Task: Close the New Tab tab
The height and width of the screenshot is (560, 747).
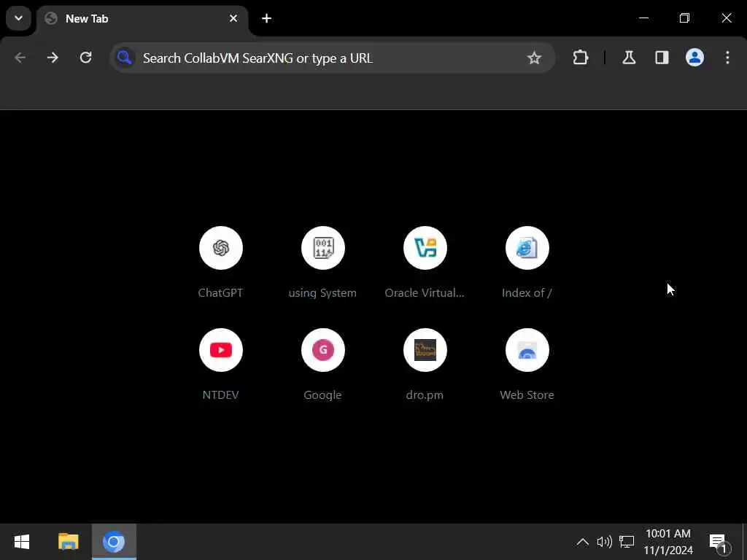Action: pos(233,18)
